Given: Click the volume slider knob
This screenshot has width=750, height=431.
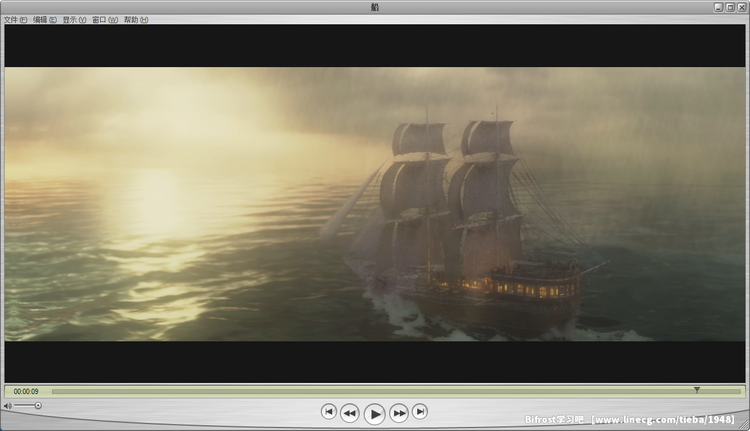Looking at the screenshot, I should tap(38, 406).
